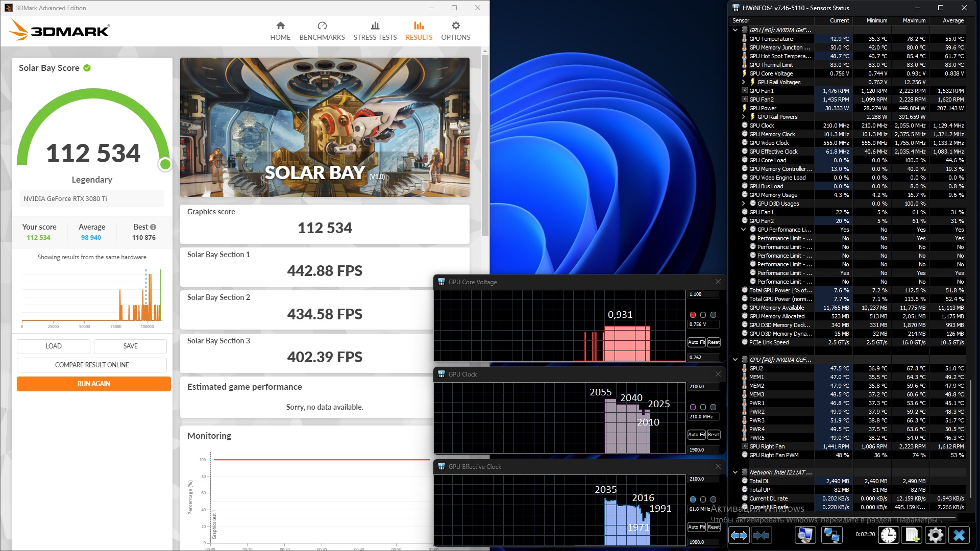
Task: Select blue radio button in GPU Effective Clock graph
Action: point(693,499)
